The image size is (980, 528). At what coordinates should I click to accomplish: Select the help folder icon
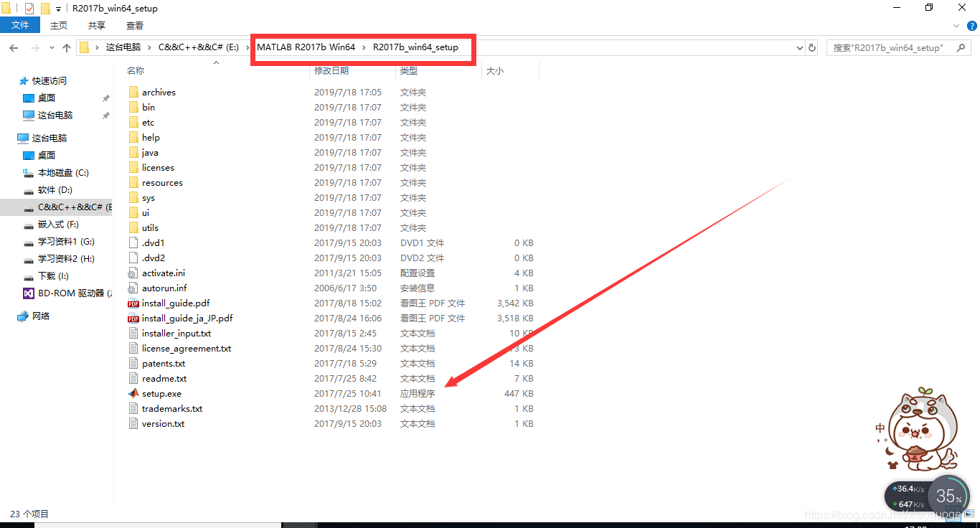(133, 137)
